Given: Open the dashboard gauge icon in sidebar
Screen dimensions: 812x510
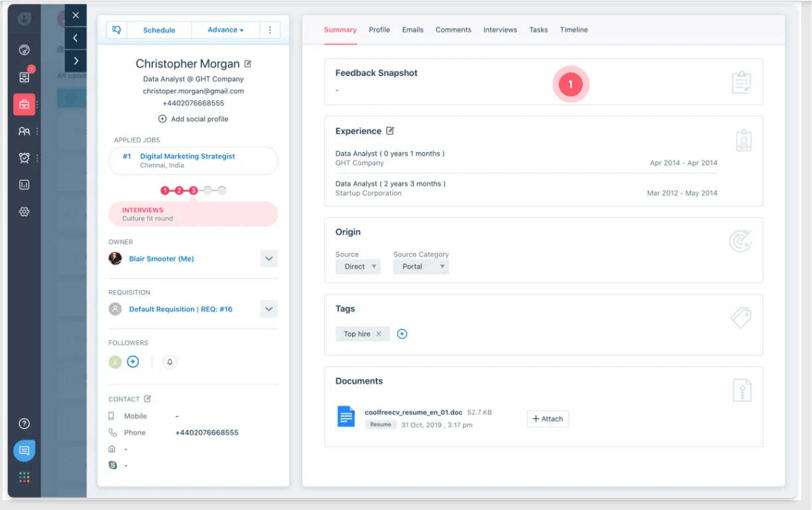Looking at the screenshot, I should tap(25, 50).
